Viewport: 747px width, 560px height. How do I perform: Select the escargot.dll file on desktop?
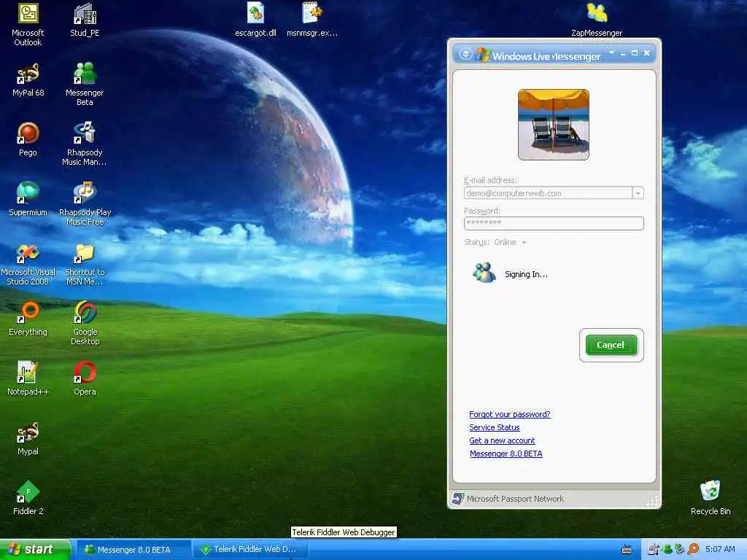[x=255, y=20]
